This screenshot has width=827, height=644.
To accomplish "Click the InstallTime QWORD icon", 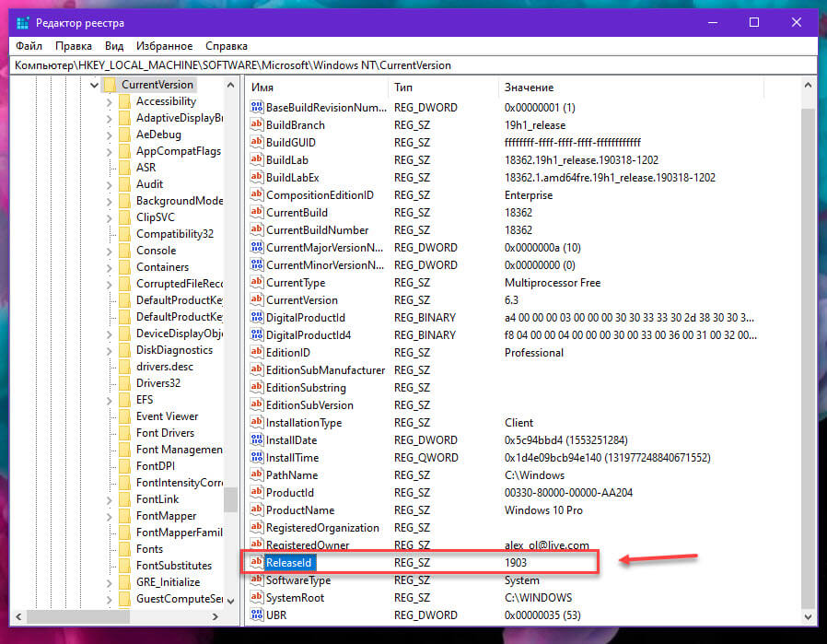I will pos(256,457).
